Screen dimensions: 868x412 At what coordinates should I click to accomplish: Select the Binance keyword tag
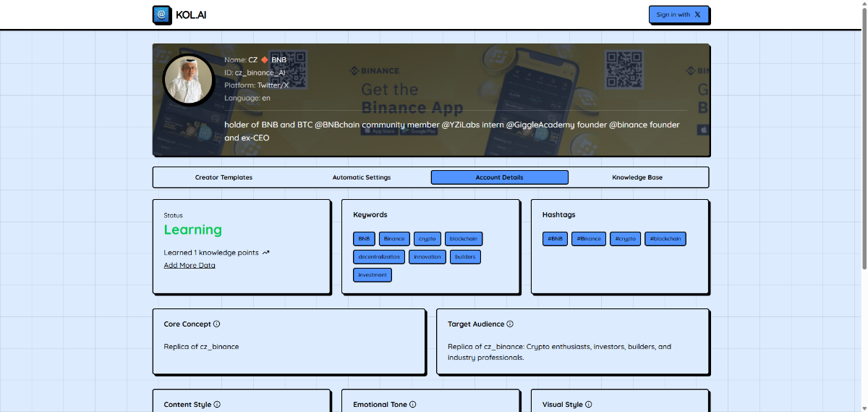click(x=394, y=239)
